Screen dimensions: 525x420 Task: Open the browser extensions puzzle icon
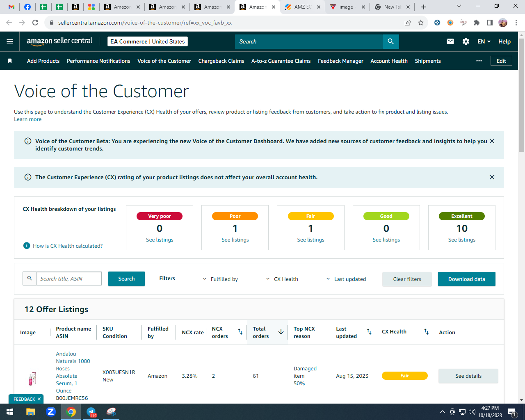coord(477,23)
